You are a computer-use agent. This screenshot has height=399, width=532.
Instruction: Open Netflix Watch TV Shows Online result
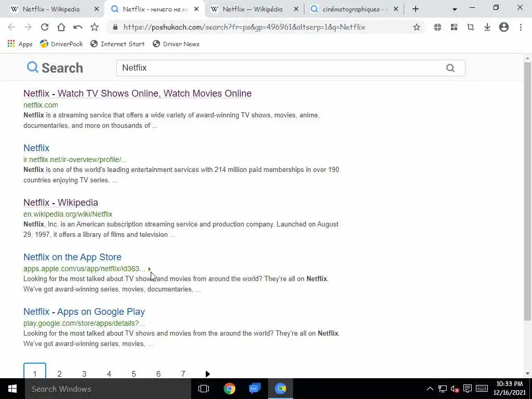[137, 94]
